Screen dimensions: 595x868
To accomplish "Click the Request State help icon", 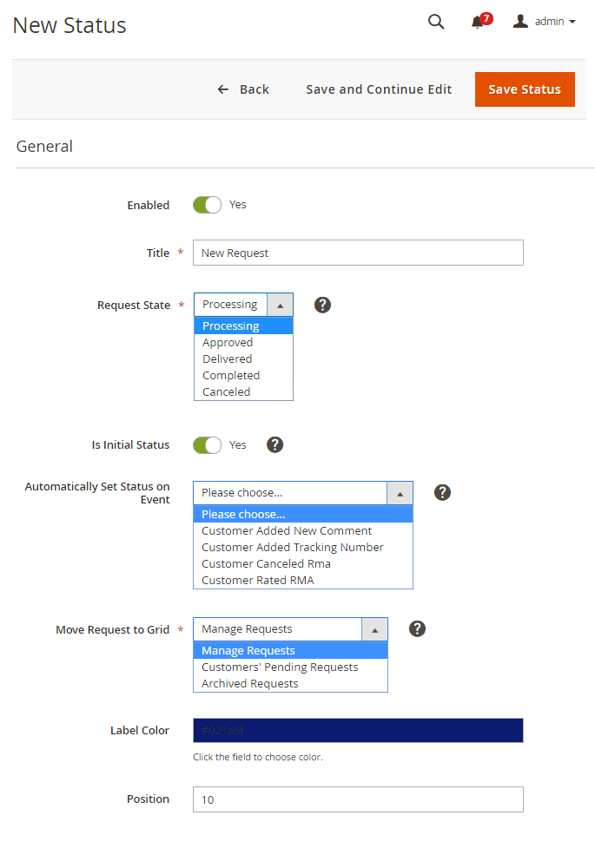I will tap(322, 305).
